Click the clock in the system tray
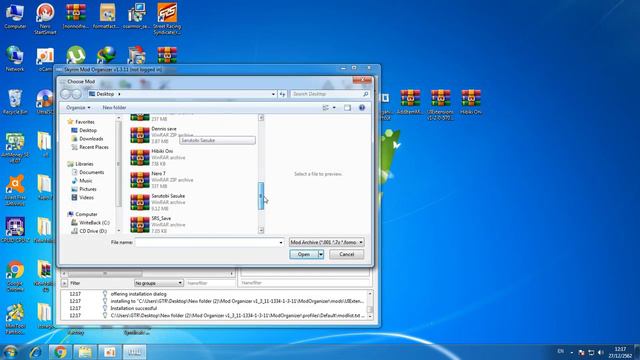This screenshot has height=360, width=640. tap(620, 352)
